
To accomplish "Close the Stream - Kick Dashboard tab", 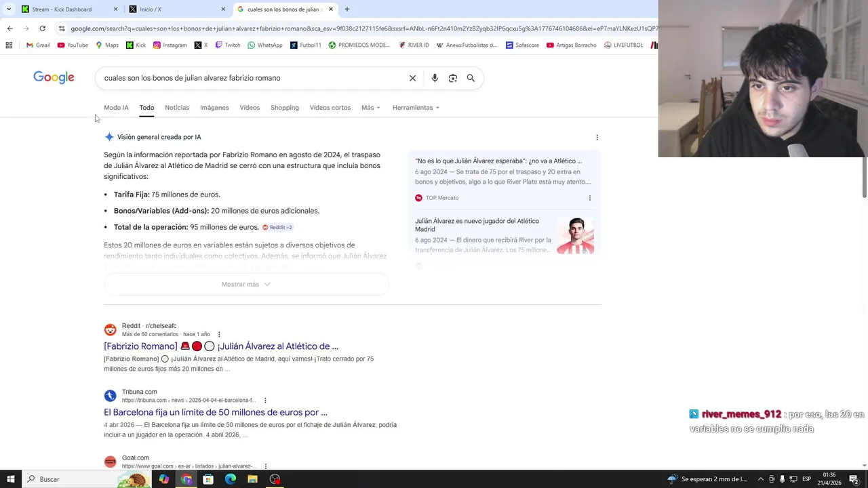I will (x=115, y=9).
